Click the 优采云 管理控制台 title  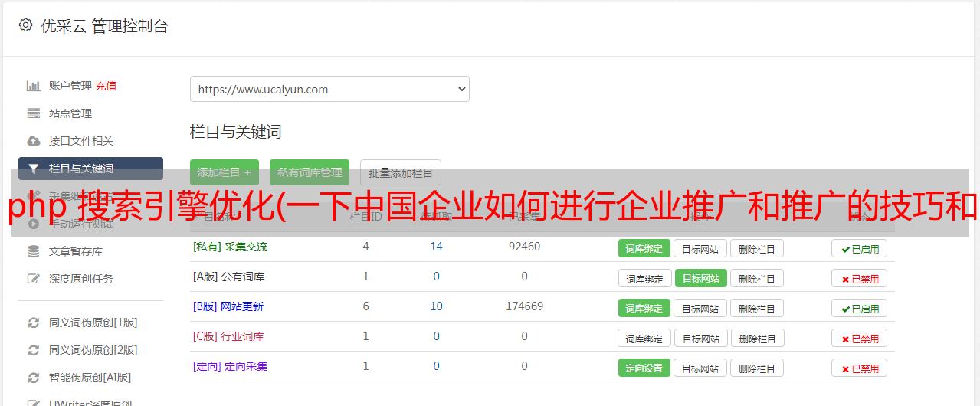pyautogui.click(x=104, y=26)
